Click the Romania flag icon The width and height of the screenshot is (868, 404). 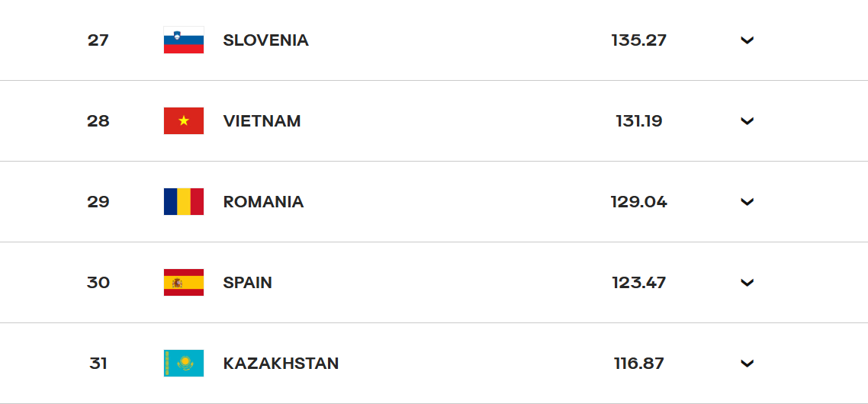(184, 201)
